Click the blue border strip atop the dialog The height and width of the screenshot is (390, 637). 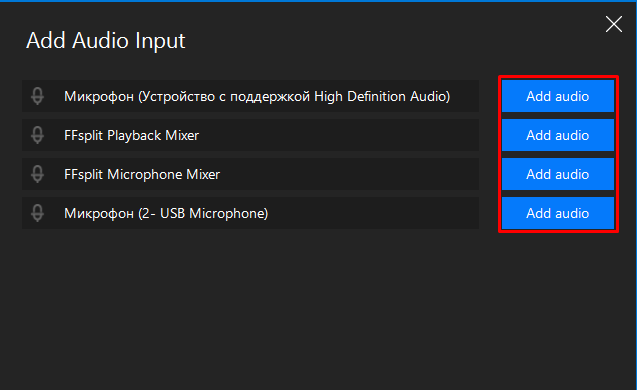tap(318, 1)
